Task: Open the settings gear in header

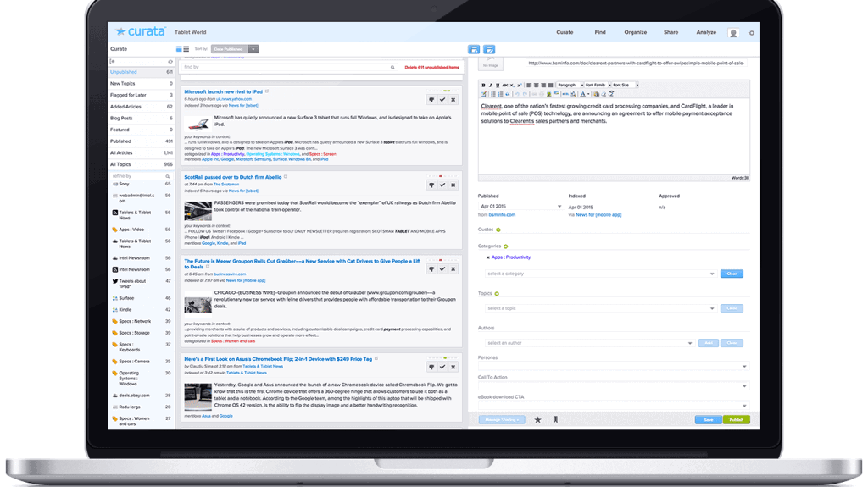Action: tap(752, 33)
